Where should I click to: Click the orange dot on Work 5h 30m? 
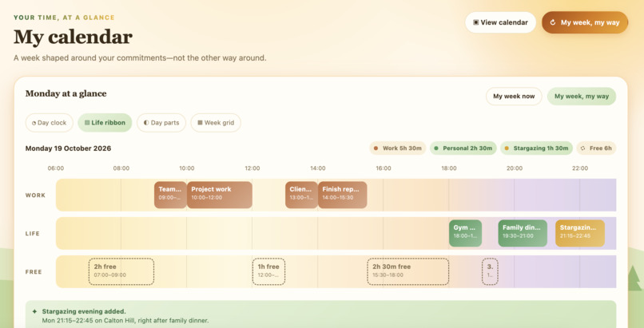pyautogui.click(x=376, y=148)
